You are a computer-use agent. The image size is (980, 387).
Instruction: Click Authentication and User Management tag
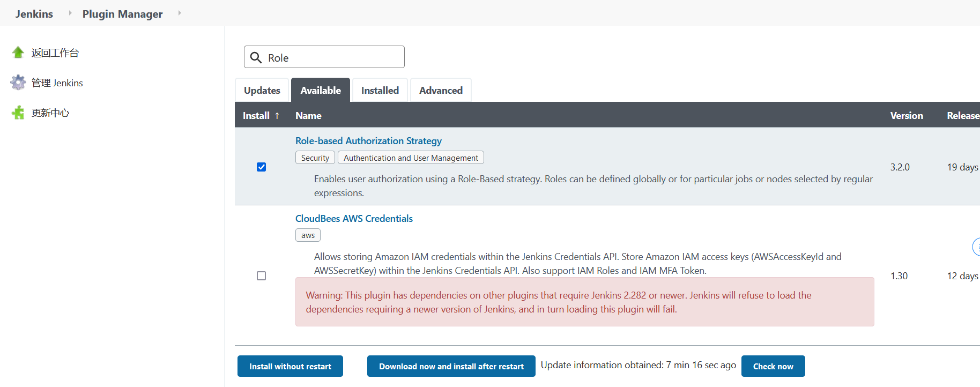click(x=411, y=158)
